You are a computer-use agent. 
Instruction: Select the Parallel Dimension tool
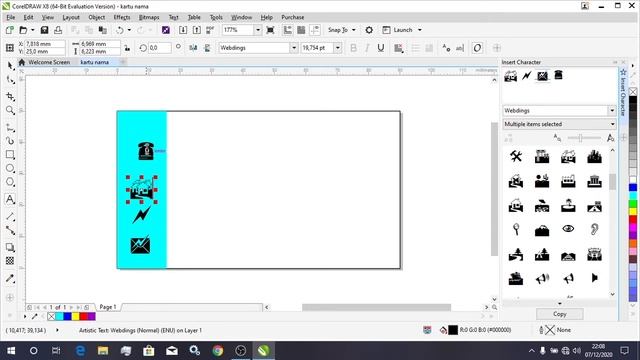point(10,217)
